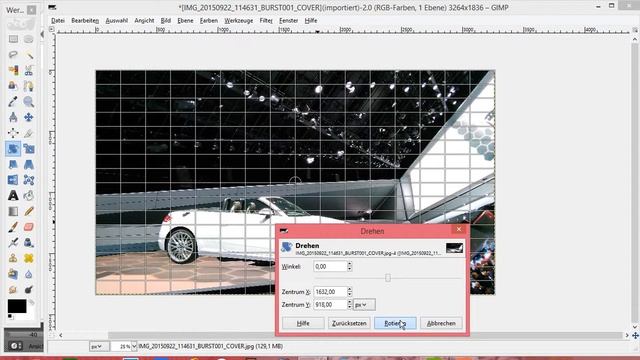Select the Paths tool
This screenshot has height=360, width=640.
coord(29,86)
